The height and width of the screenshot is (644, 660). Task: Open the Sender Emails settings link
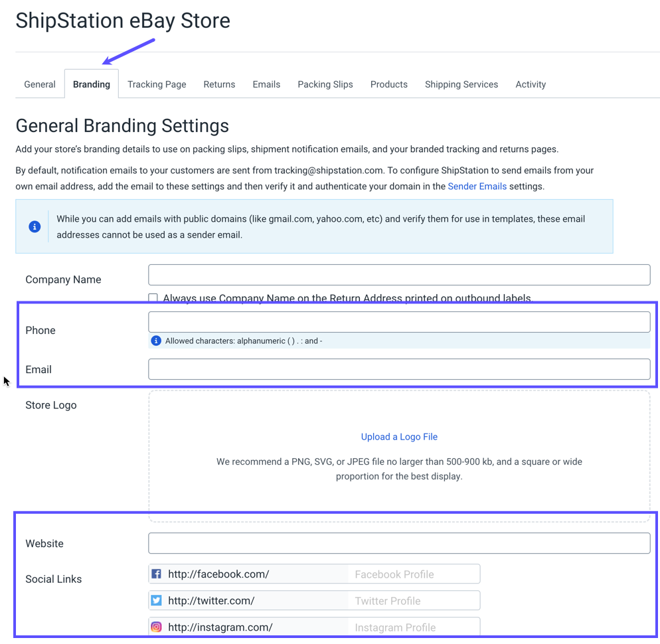[477, 186]
